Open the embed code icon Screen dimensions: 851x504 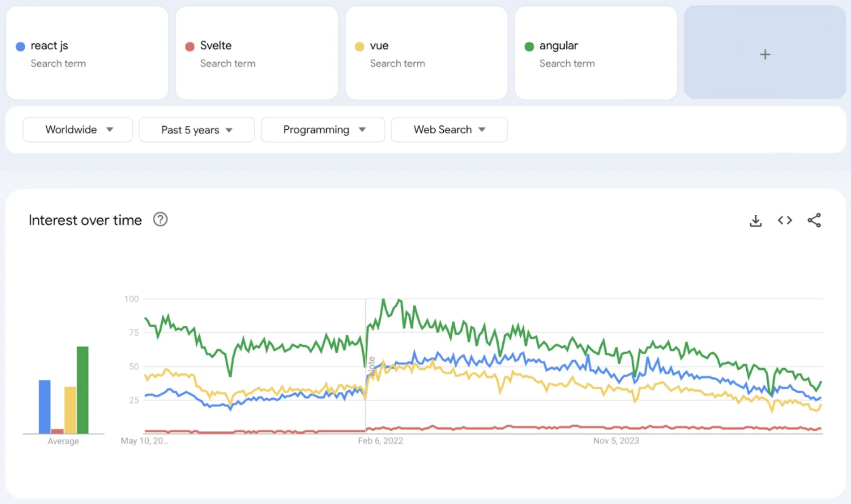point(785,220)
